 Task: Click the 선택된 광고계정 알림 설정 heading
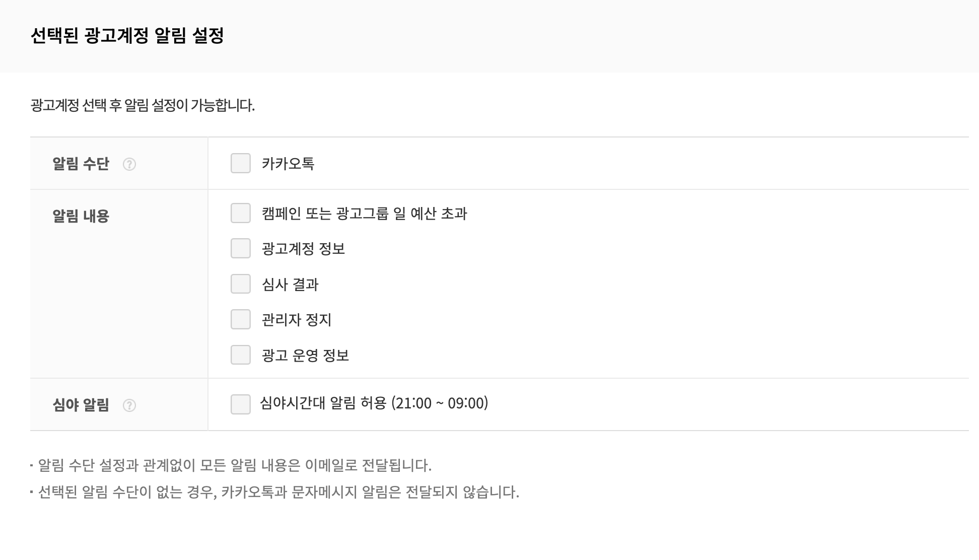127,36
